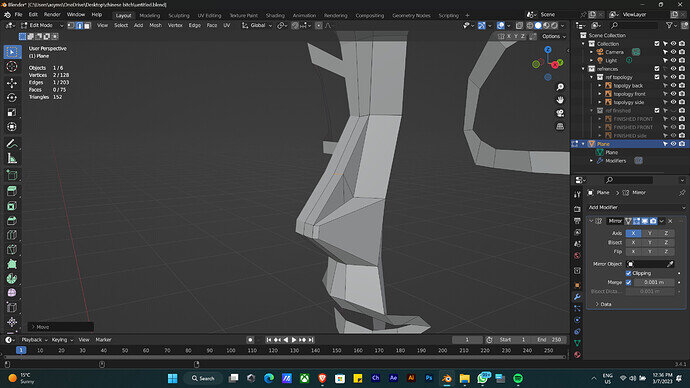Choose the Loop Cut tool
This screenshot has width=690, height=388.
tap(12, 235)
